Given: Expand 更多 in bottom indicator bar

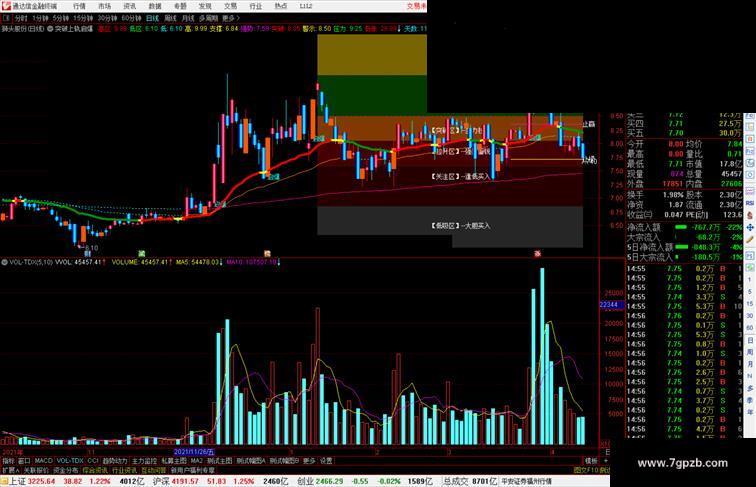Looking at the screenshot, I should 309,461.
